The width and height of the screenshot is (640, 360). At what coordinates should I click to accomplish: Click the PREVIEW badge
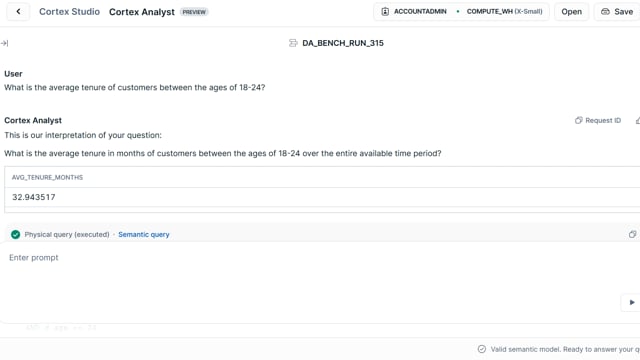[x=194, y=12]
